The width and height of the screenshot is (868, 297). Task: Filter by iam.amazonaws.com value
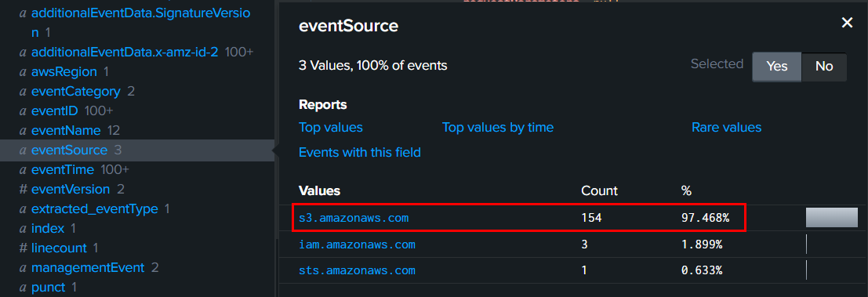tap(357, 244)
